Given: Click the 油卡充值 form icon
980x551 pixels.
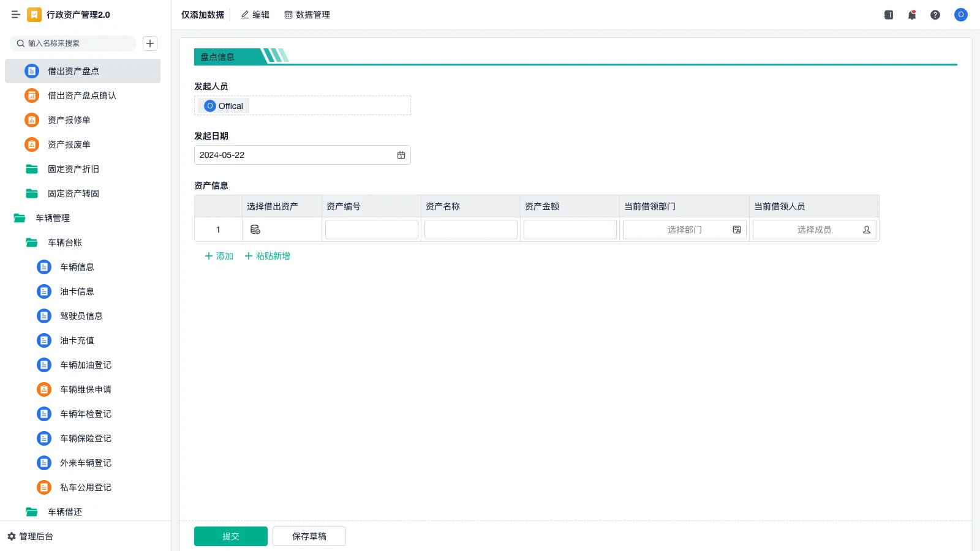Looking at the screenshot, I should click(44, 340).
